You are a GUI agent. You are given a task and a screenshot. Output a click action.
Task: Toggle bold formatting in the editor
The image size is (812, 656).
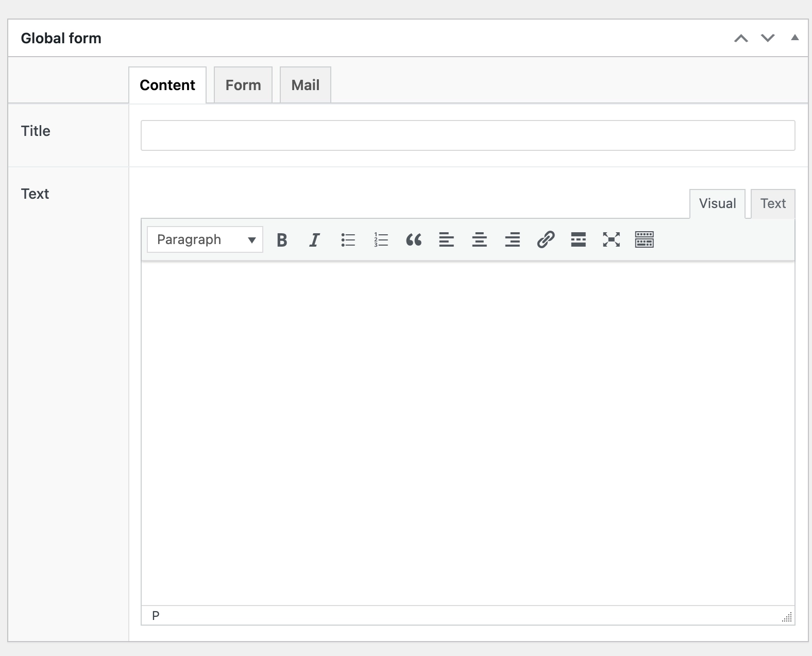point(282,240)
